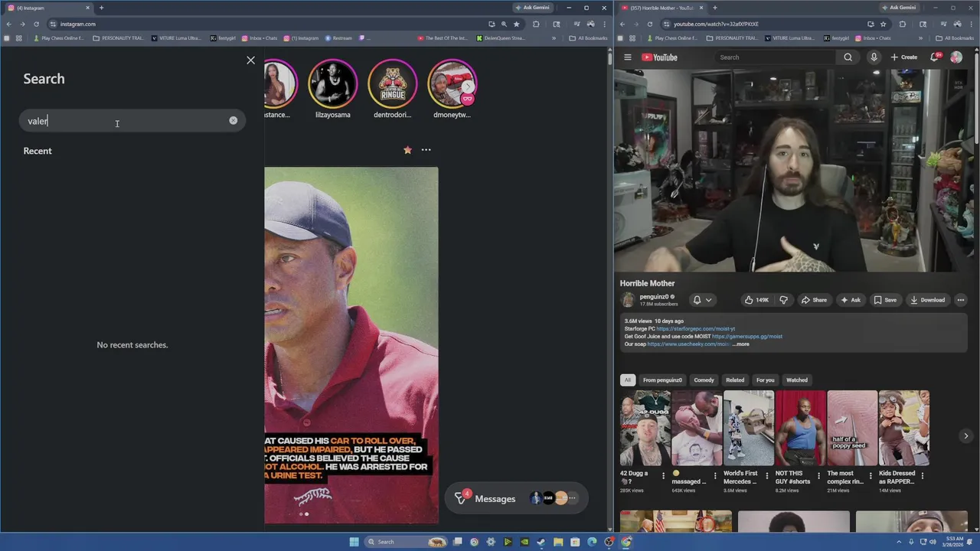Select the 'From penguinz0' filter chip

[x=662, y=380]
